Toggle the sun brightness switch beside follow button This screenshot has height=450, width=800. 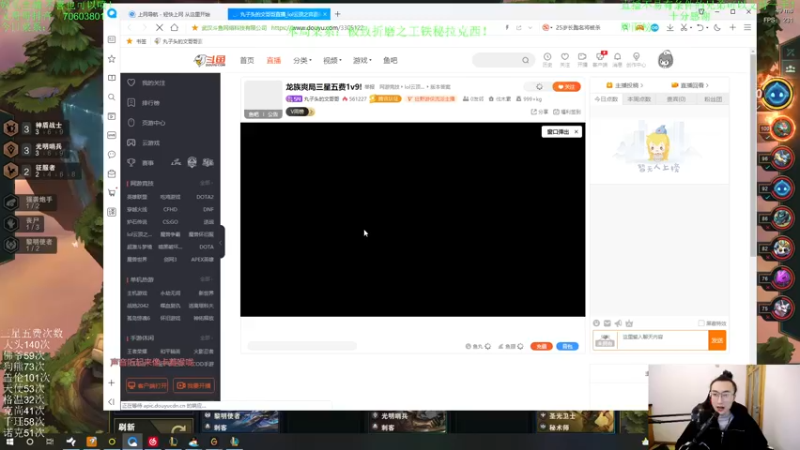pos(539,87)
